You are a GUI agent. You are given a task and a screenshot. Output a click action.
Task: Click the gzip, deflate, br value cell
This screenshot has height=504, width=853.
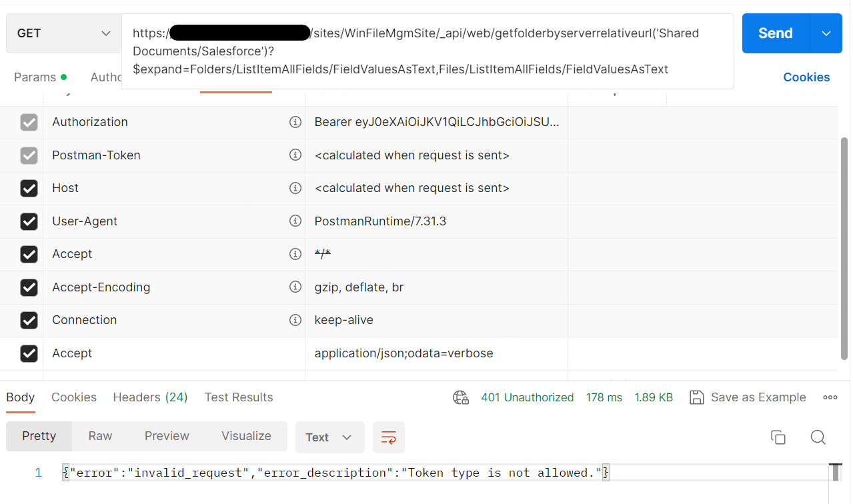437,287
